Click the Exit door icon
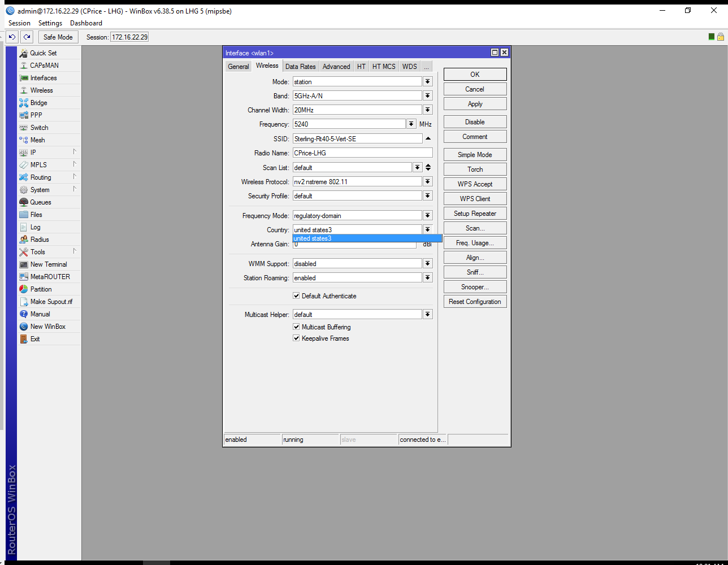Screen dimensions: 728x565 pyautogui.click(x=24, y=339)
